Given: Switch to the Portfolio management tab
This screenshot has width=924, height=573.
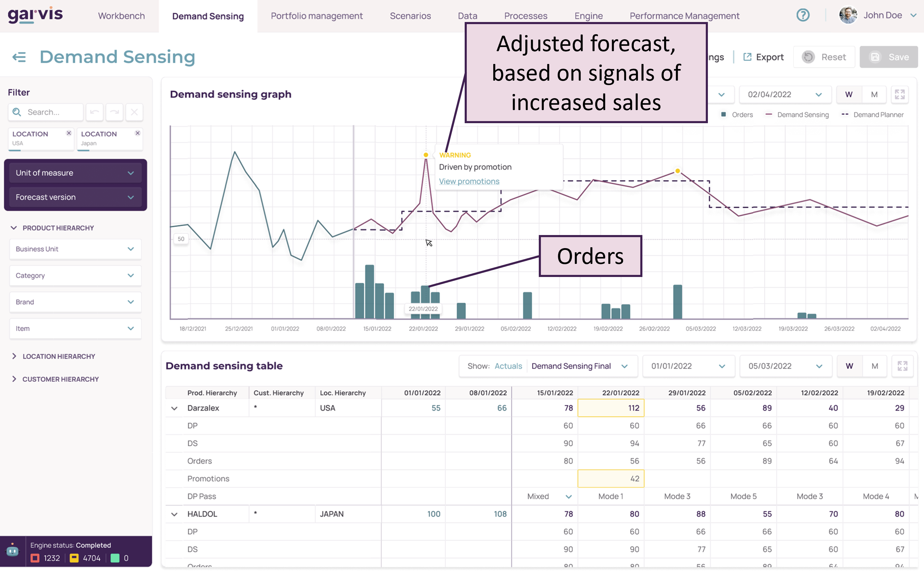Looking at the screenshot, I should [x=317, y=15].
